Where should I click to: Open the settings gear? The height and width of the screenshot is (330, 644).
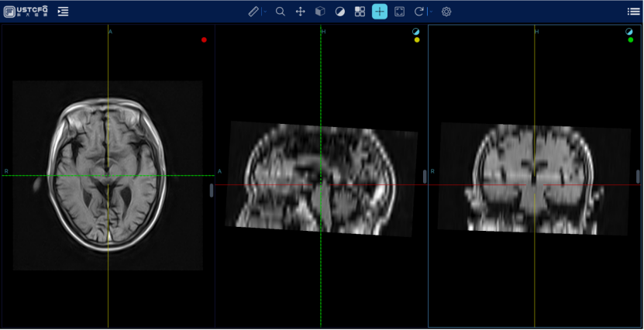tap(446, 12)
